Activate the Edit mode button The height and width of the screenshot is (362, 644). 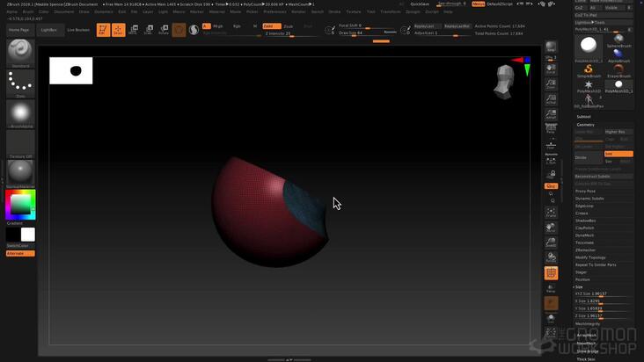pos(103,30)
